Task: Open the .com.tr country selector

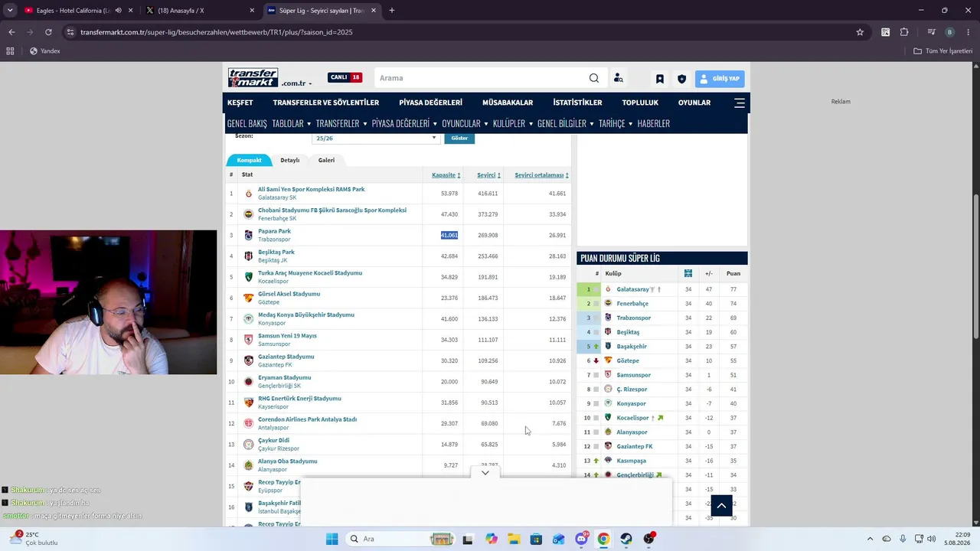Action: point(297,83)
